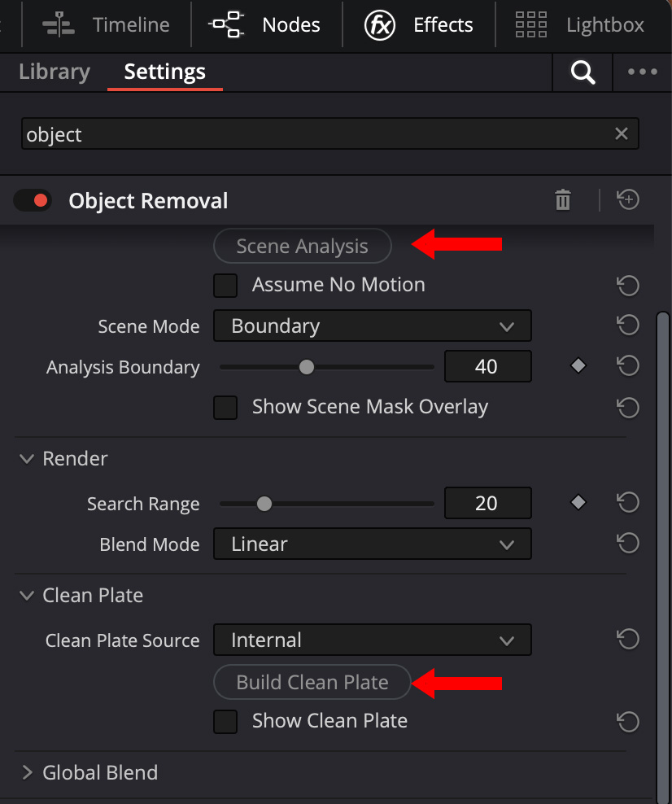The width and height of the screenshot is (672, 804).
Task: Click the Build Clean Plate button
Action: click(x=312, y=682)
